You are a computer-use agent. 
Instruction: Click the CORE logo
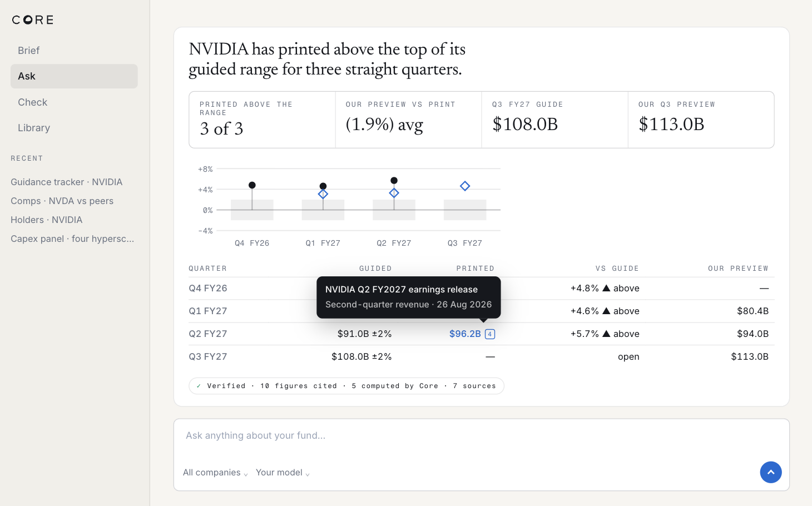[33, 20]
